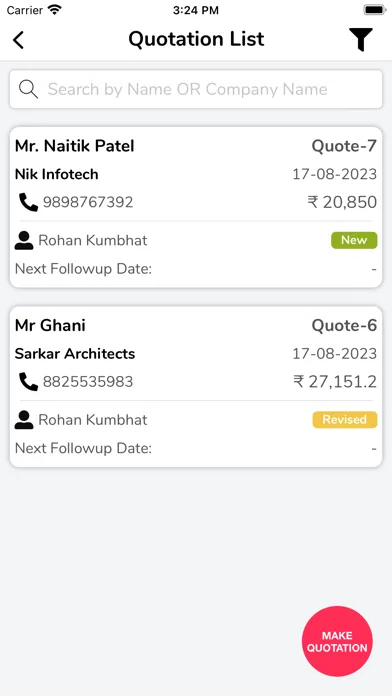Viewport: 392px width, 696px height.
Task: Focus the name or company search field
Action: [x=196, y=89]
